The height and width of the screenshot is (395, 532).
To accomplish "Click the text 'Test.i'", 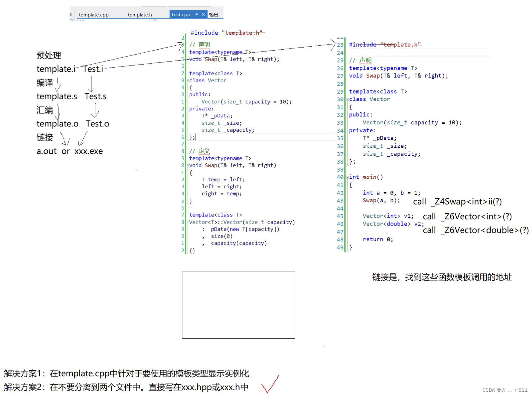I will point(93,69).
